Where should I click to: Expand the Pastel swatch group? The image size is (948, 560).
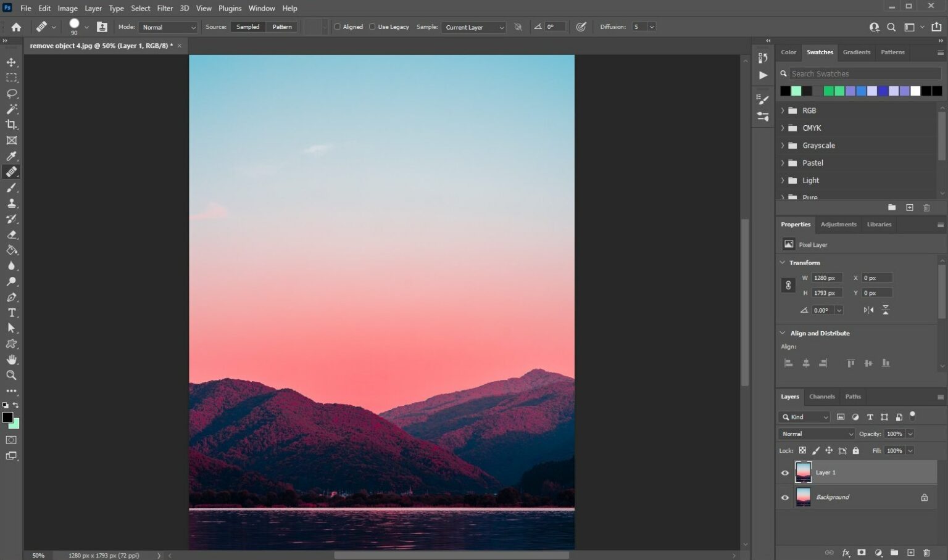(782, 162)
